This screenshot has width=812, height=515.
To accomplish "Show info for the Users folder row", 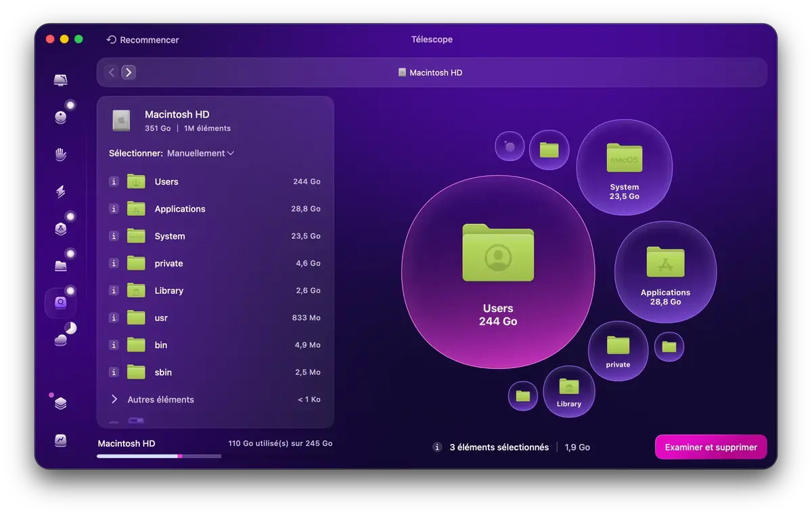I will coord(114,181).
